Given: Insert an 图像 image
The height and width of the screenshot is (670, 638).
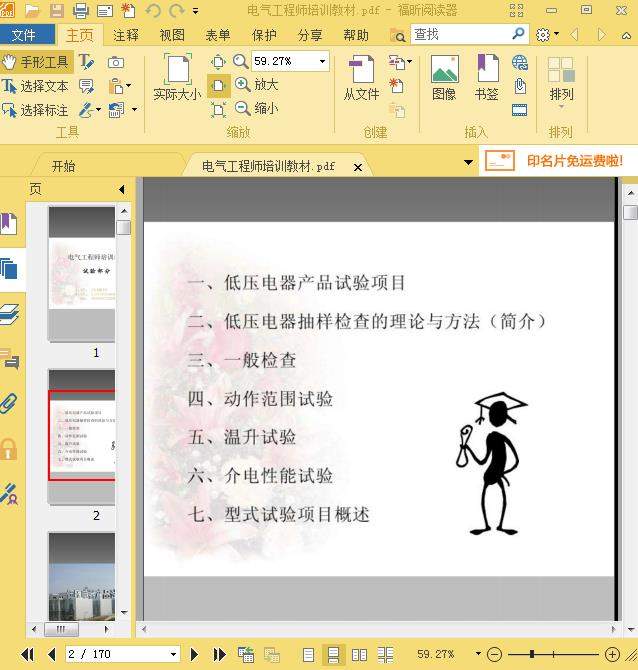Looking at the screenshot, I should pyautogui.click(x=444, y=78).
